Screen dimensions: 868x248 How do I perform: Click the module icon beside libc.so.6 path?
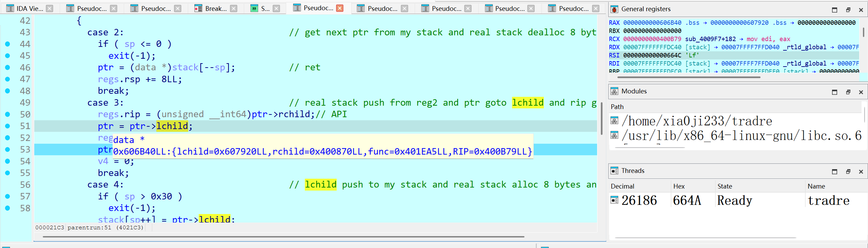click(x=614, y=136)
